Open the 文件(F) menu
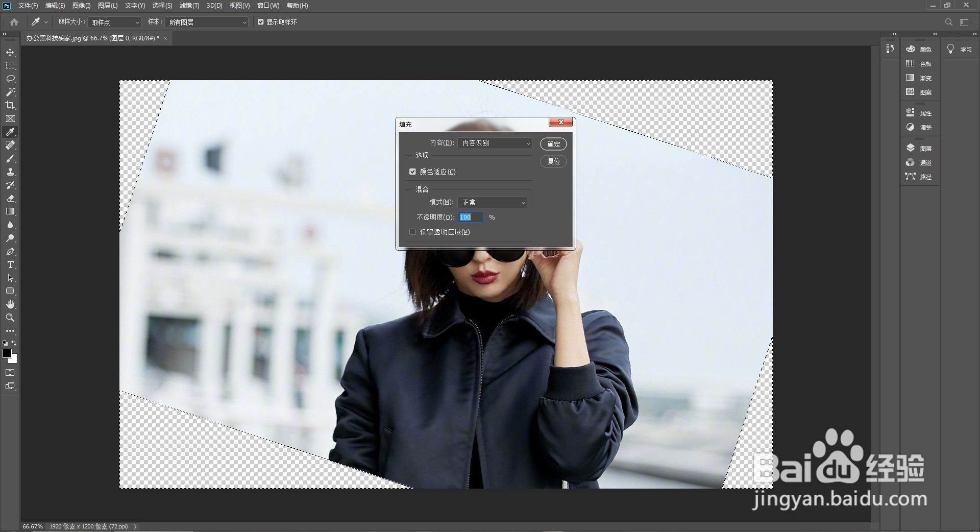This screenshot has width=980, height=532. tap(28, 6)
